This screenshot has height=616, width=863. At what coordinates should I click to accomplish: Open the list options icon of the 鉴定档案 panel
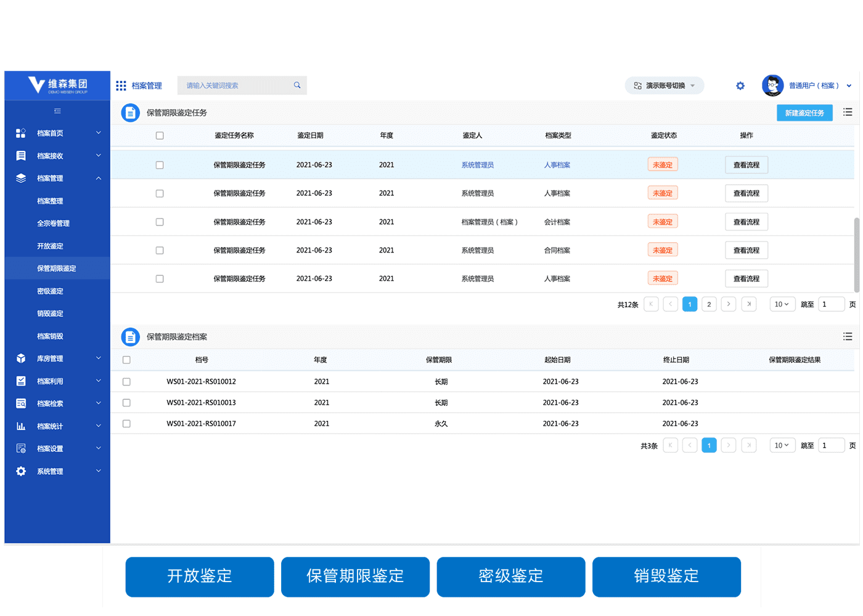(848, 336)
